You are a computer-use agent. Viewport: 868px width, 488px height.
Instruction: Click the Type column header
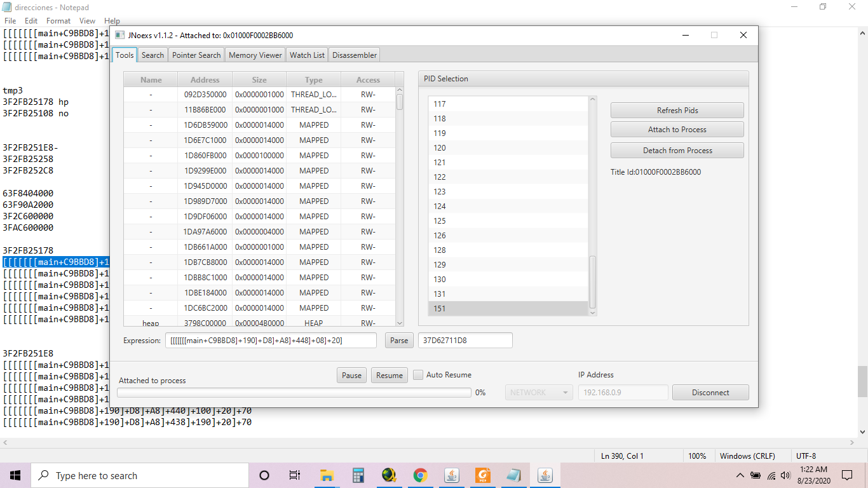(x=314, y=80)
